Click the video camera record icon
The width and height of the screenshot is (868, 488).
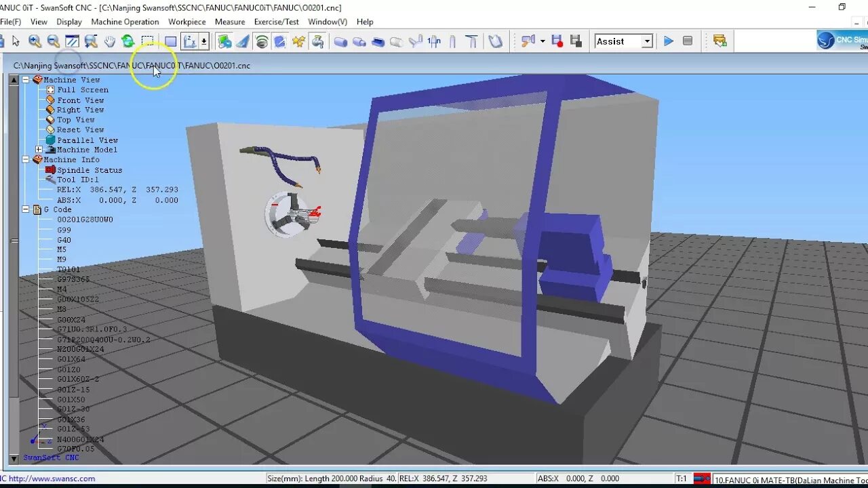click(x=528, y=41)
